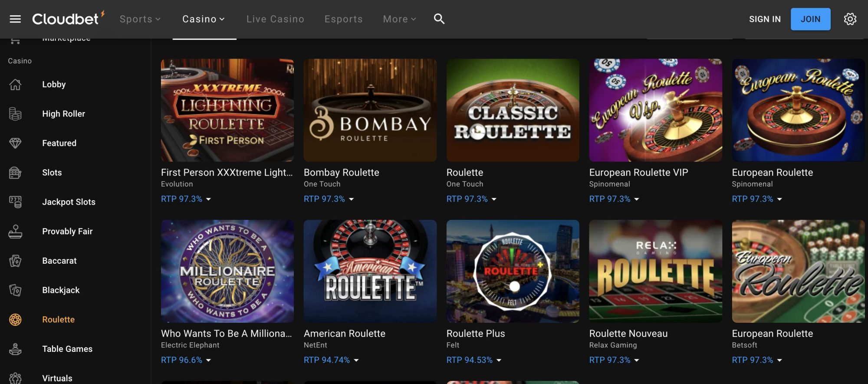Screen dimensions: 868x384
Task: Click the search magnifier icon
Action: pos(439,19)
